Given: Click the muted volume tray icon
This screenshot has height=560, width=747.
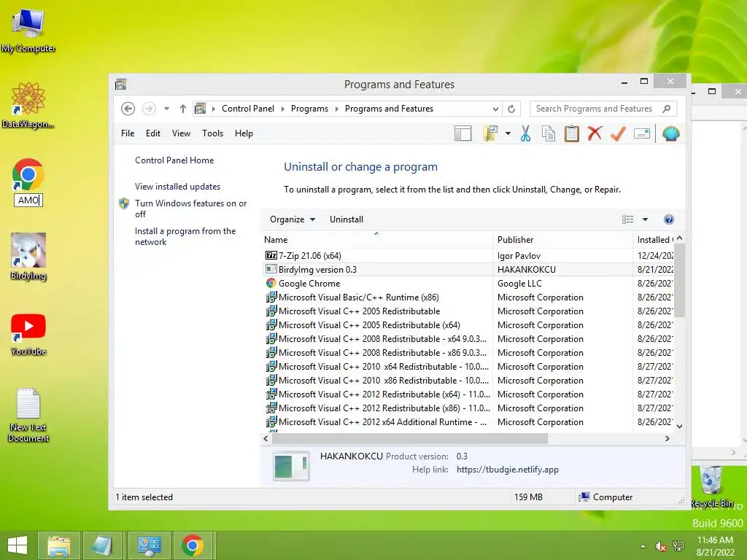Looking at the screenshot, I should click(661, 546).
